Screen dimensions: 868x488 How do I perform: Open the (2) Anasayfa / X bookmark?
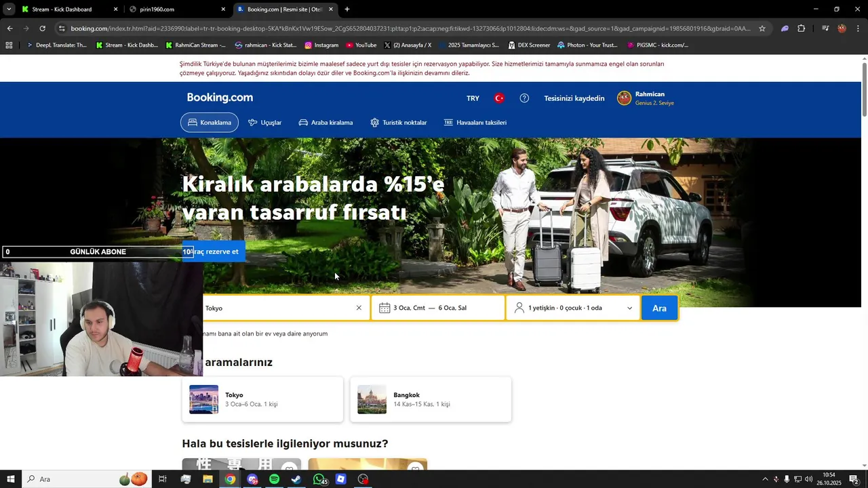click(408, 45)
